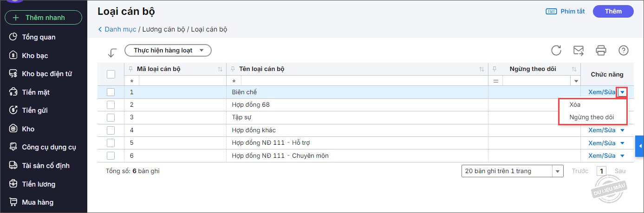Select Ngừng theo dõi in the popup menu
This screenshot has width=644, height=213.
592,117
